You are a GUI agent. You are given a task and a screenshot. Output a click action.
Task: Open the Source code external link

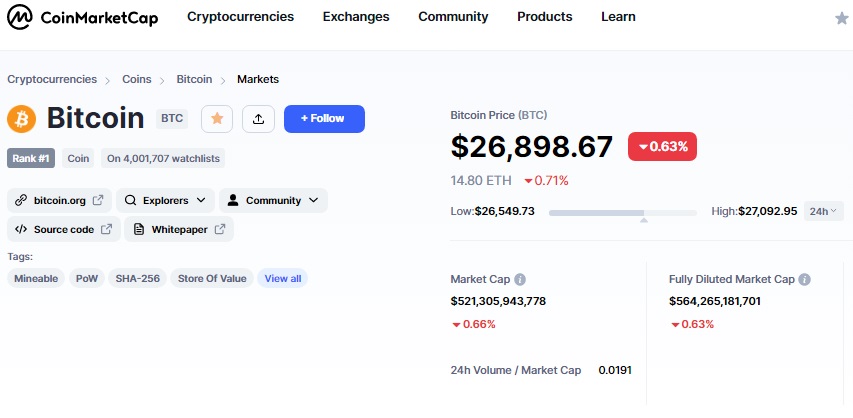coord(64,229)
